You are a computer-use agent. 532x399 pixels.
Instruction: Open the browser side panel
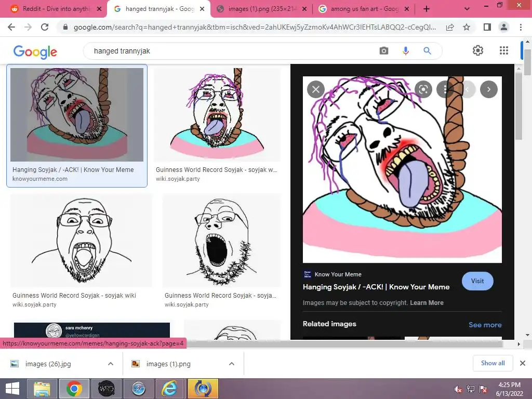pyautogui.click(x=487, y=27)
